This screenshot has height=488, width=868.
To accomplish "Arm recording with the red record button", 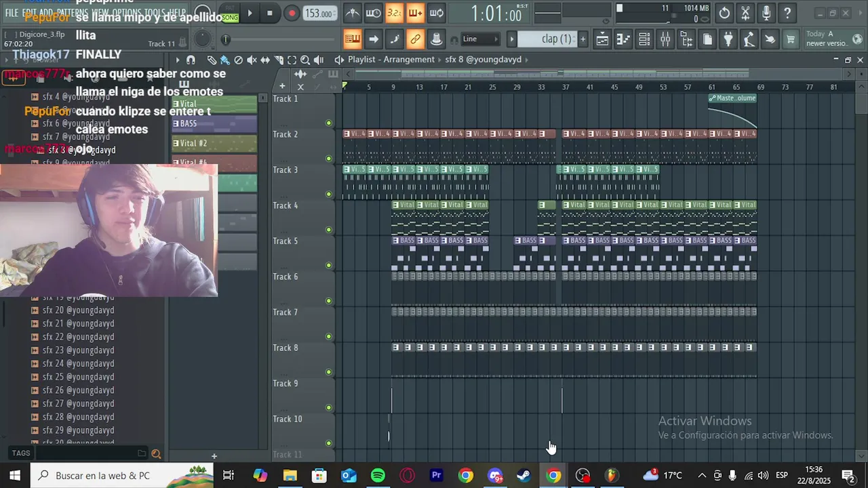I will click(x=292, y=13).
